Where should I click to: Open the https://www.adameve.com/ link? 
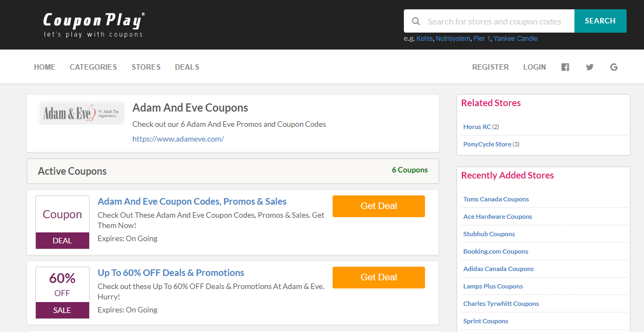[x=178, y=139]
